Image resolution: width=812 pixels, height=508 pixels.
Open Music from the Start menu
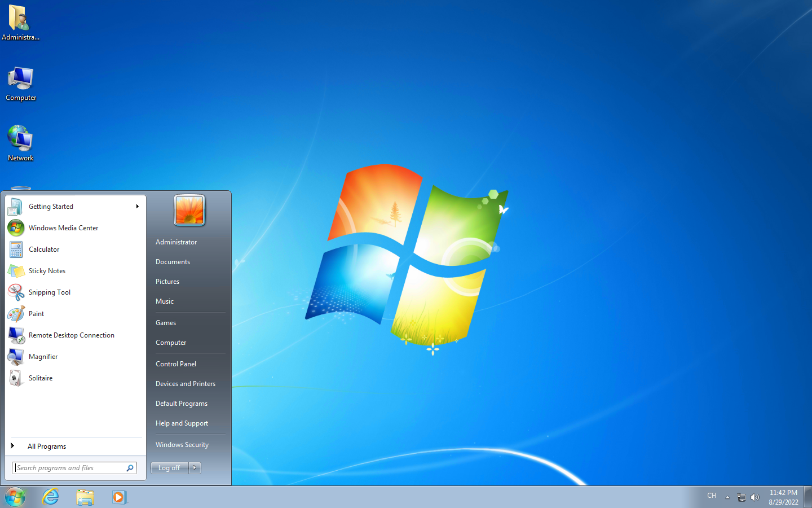point(165,301)
